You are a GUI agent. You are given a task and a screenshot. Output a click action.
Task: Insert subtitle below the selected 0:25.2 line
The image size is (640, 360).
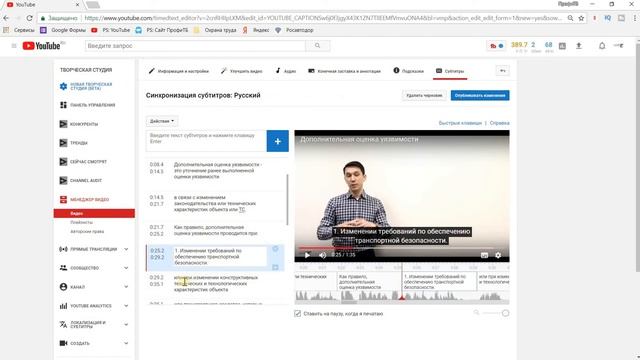[276, 267]
